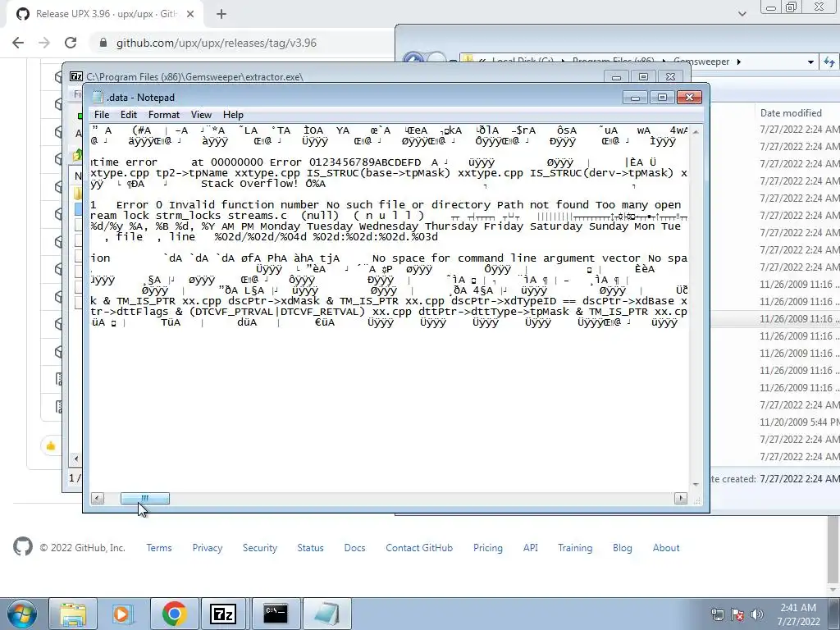Click the site lock icon in address bar
The width and height of the screenshot is (840, 630).
click(103, 43)
